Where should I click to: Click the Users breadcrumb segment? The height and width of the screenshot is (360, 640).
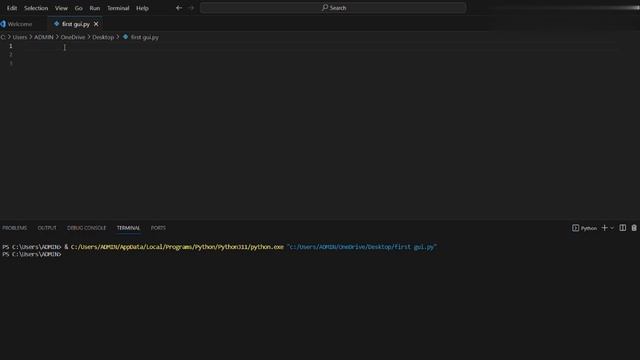coord(20,37)
